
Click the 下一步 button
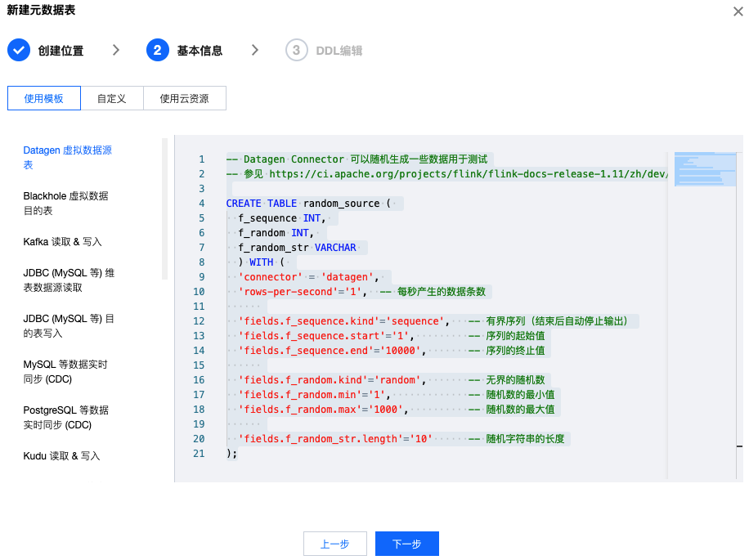point(407,544)
